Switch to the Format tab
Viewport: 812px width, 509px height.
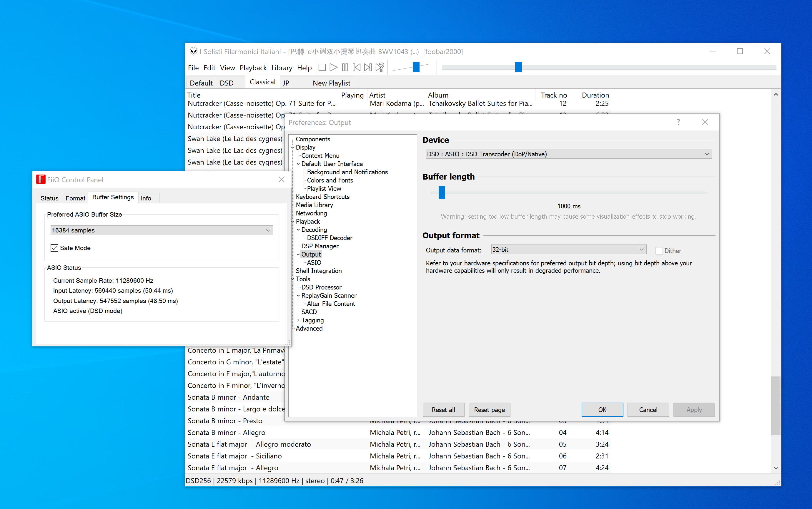click(x=75, y=198)
